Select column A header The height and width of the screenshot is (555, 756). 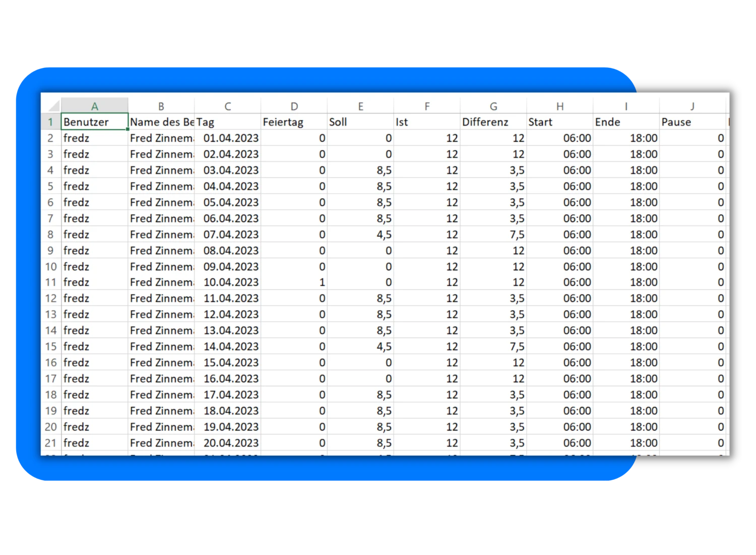point(94,106)
